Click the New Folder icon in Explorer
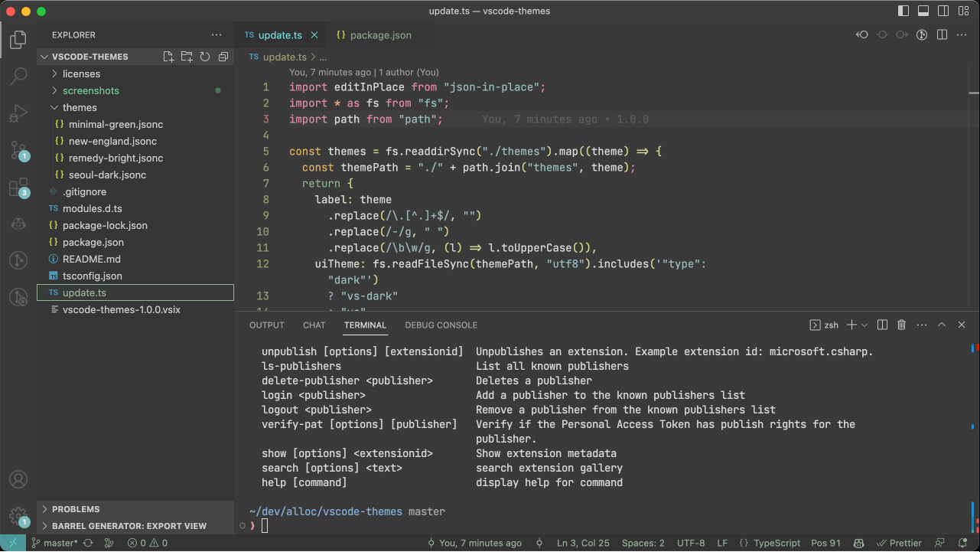The width and height of the screenshot is (980, 552). pos(187,57)
